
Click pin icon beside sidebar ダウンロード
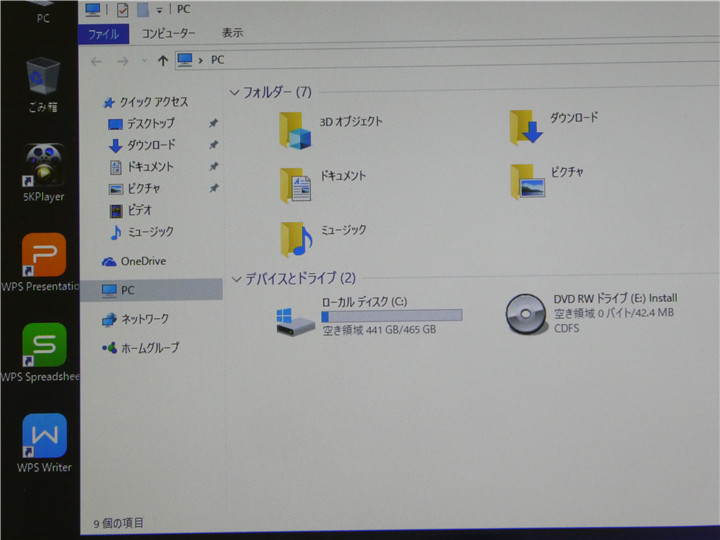(213, 145)
